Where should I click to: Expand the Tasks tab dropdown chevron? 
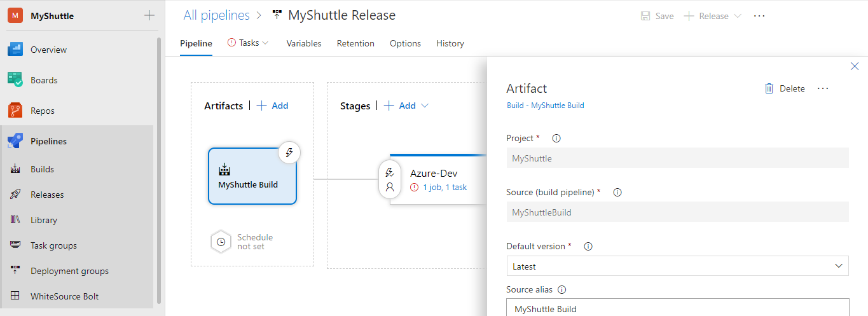point(265,43)
